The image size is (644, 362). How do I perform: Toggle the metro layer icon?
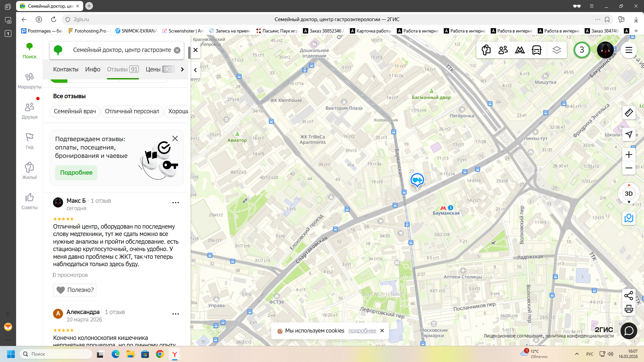(520, 50)
